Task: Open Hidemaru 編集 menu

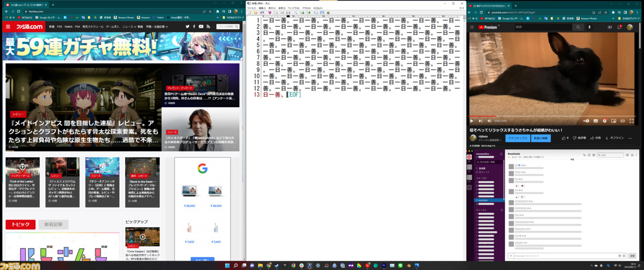Action: (262, 8)
